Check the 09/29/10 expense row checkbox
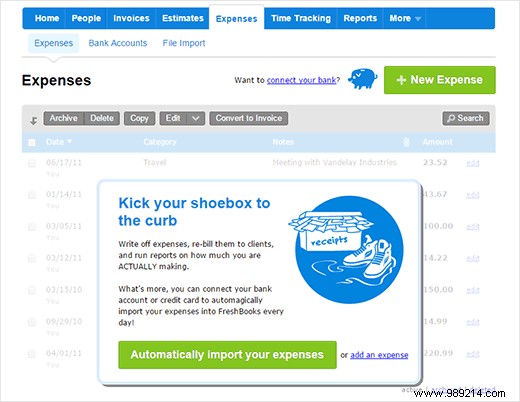The image size is (520, 402). coord(32,322)
